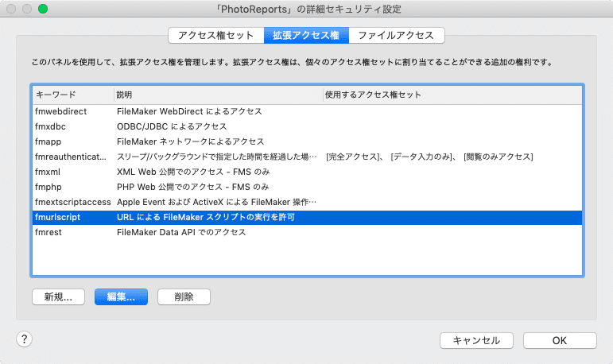Image resolution: width=613 pixels, height=364 pixels.
Task: Click description FileMaker Data API でのアクセス
Action: pos(181,232)
